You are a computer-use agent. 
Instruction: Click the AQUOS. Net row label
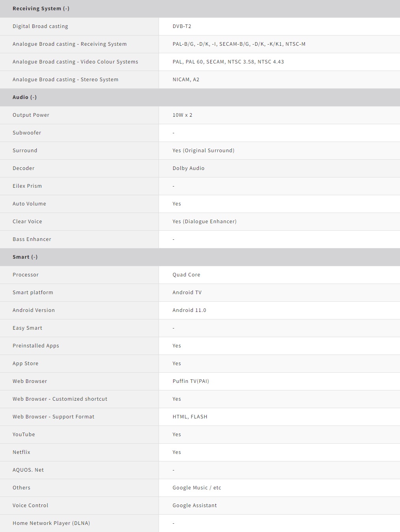coord(28,470)
